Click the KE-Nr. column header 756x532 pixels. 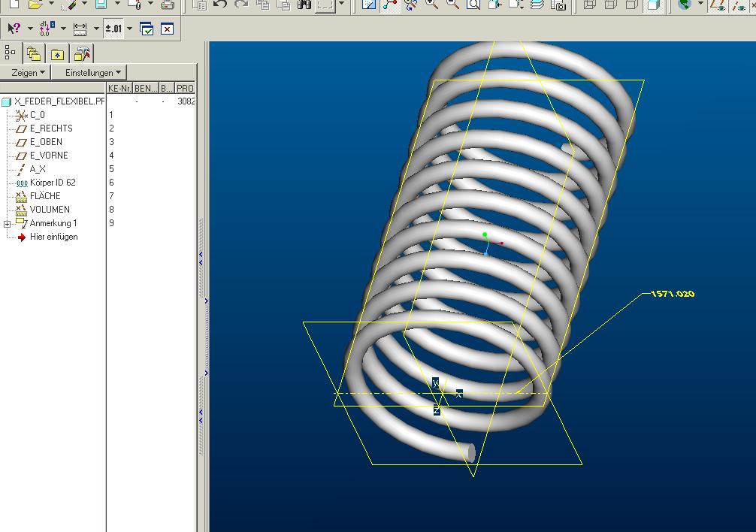(119, 89)
